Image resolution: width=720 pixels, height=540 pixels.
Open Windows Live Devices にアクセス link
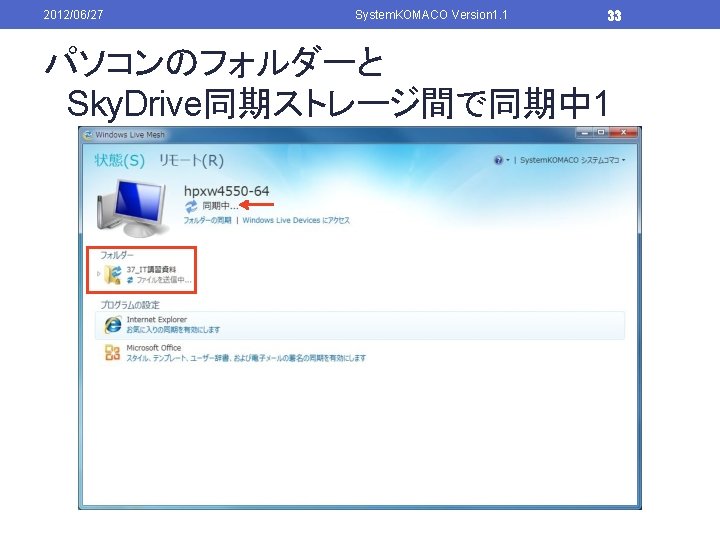tap(296, 220)
